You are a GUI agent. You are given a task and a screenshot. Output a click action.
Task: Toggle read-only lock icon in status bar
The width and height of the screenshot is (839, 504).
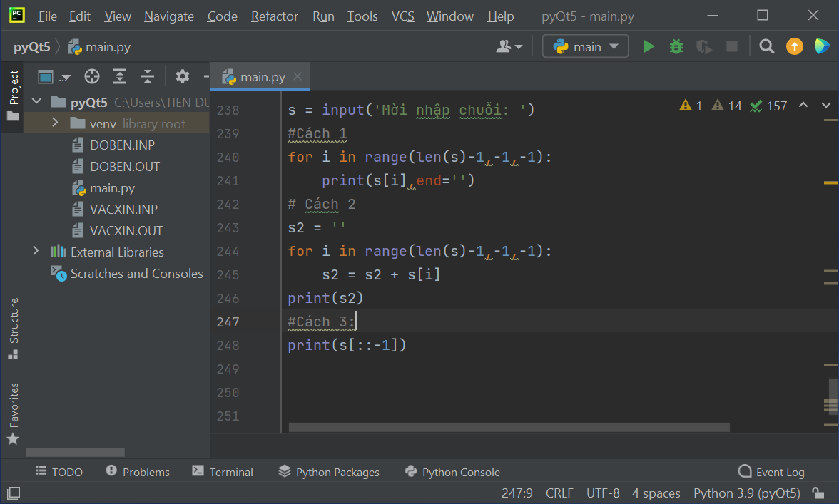pos(818,493)
